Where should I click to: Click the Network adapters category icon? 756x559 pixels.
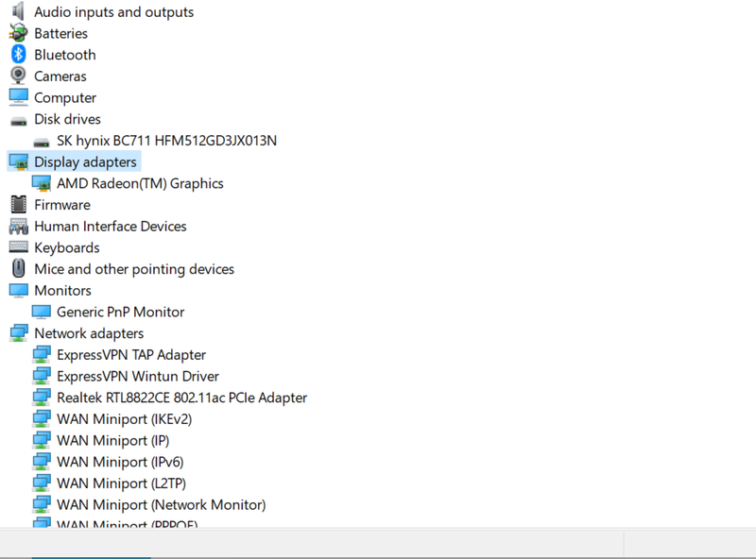point(18,333)
